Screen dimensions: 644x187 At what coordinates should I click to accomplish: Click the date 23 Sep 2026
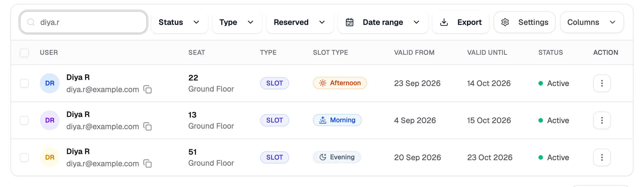click(417, 83)
